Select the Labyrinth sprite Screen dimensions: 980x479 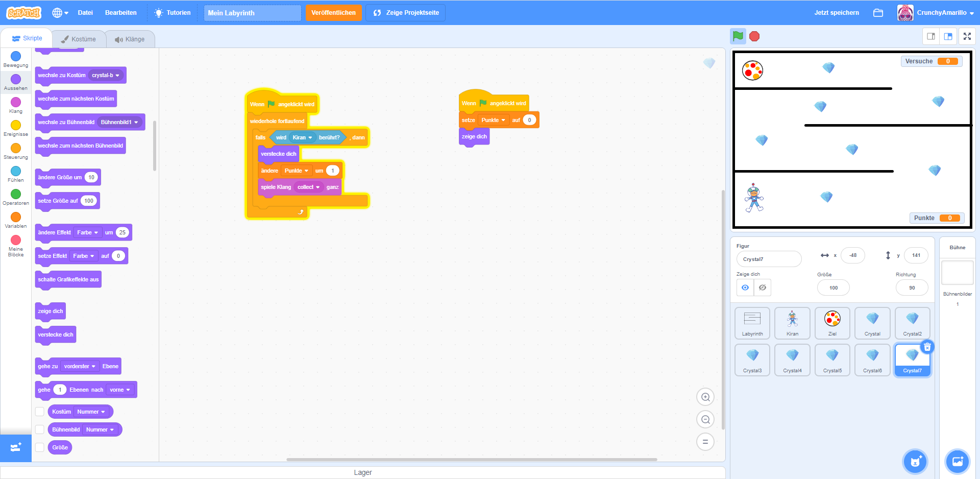pyautogui.click(x=752, y=323)
